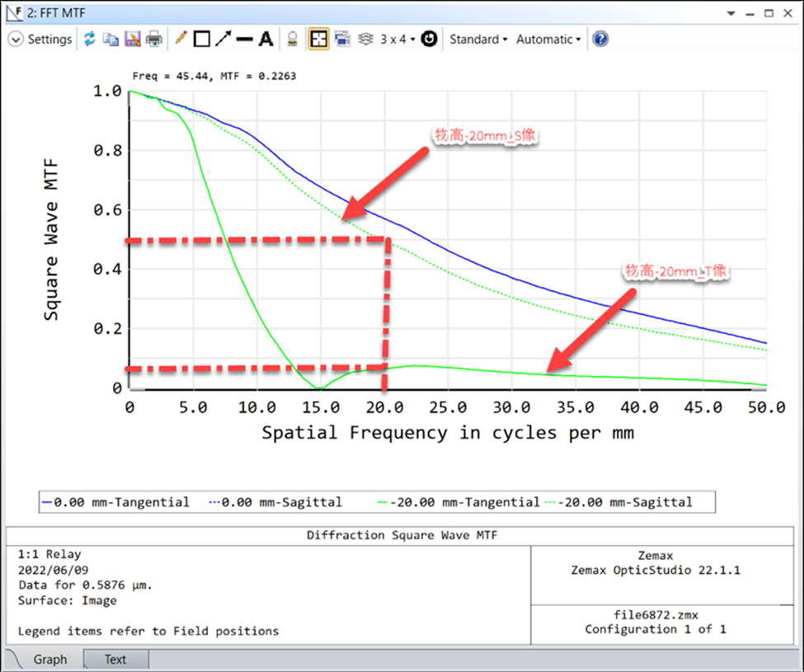Select the text annotation tool
This screenshot has height=672, width=804.
point(266,39)
